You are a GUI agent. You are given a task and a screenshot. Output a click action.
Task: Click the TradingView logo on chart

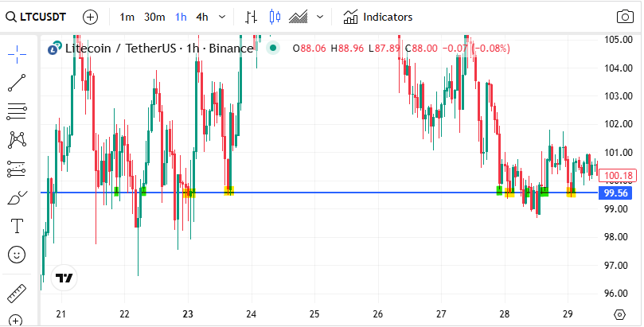(x=64, y=278)
